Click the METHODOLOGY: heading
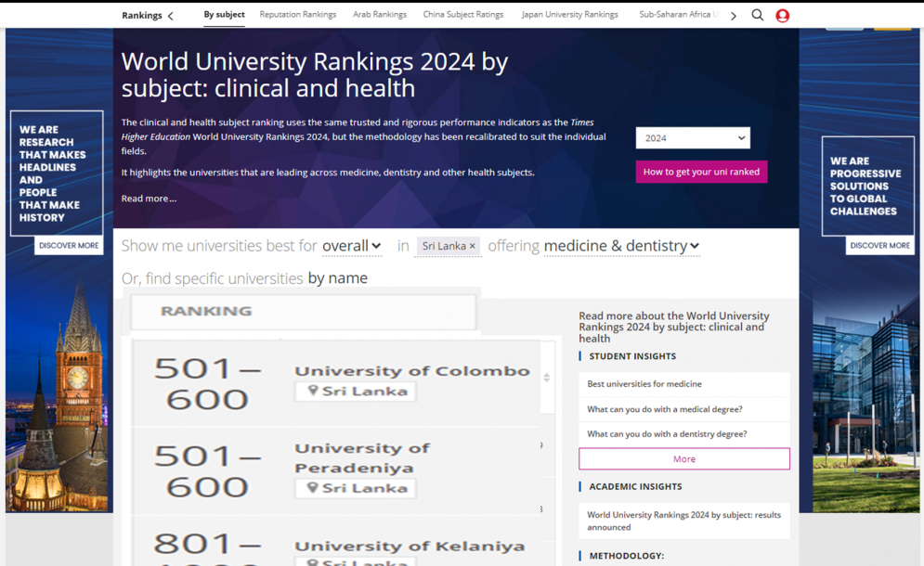 click(627, 556)
